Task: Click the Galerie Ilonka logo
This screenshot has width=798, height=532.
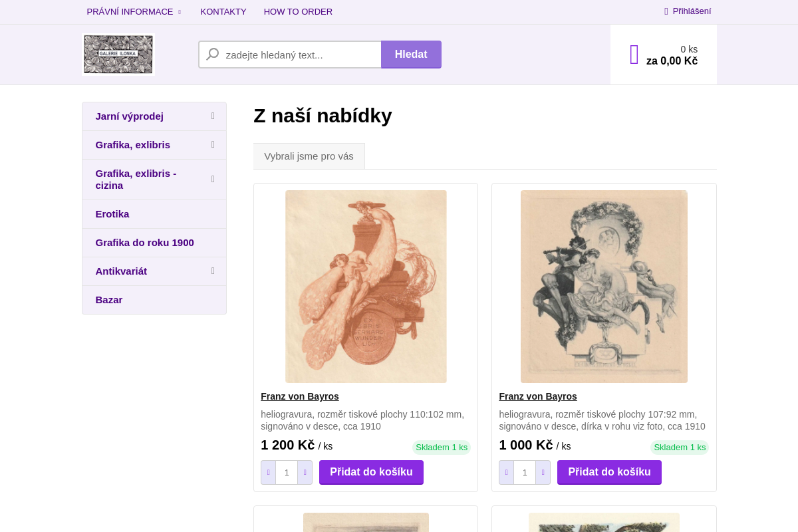Action: (x=118, y=55)
